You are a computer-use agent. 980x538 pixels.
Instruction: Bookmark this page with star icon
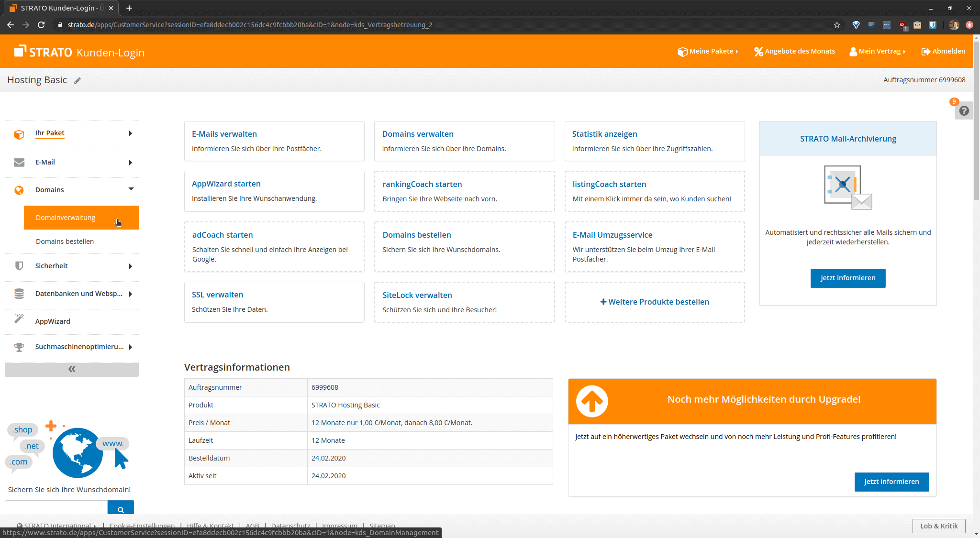coord(837,25)
